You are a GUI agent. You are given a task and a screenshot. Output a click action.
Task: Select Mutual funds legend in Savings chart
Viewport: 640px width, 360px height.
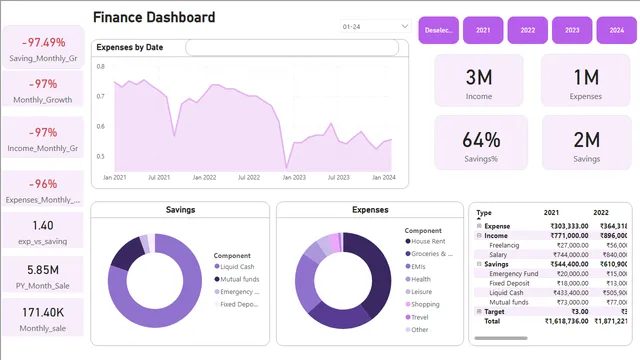point(237,279)
